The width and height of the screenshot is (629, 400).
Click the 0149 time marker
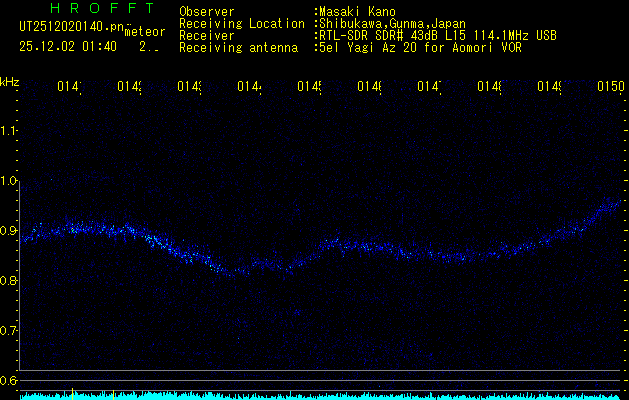coord(550,88)
